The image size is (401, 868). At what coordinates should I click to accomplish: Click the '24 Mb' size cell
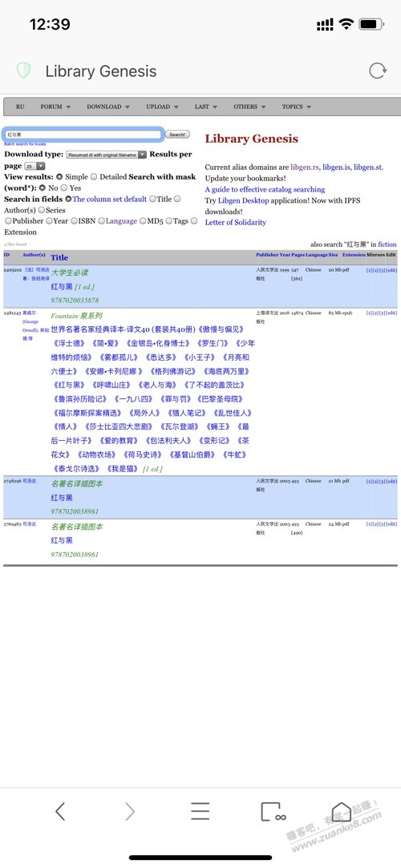pos(334,523)
